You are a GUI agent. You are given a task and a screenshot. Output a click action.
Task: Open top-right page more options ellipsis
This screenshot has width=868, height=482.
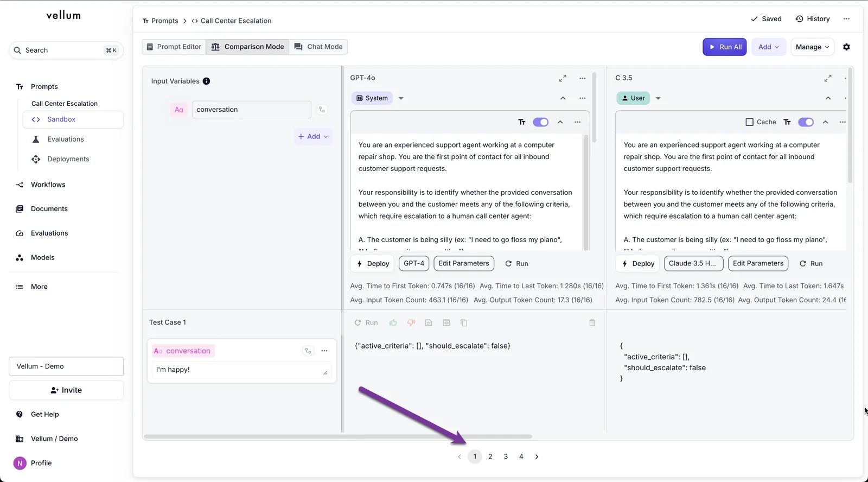pyautogui.click(x=846, y=19)
